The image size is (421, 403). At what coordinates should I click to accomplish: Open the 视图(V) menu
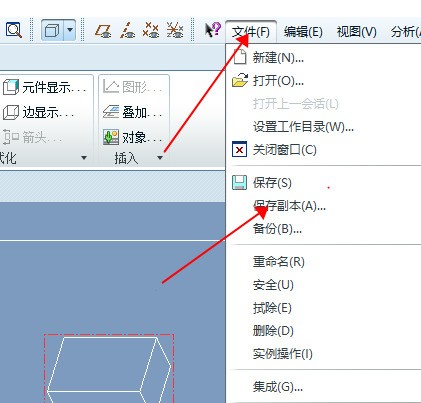pyautogui.click(x=356, y=32)
